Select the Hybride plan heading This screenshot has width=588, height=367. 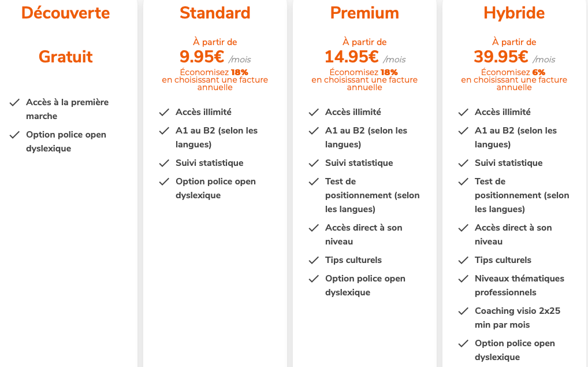click(514, 13)
